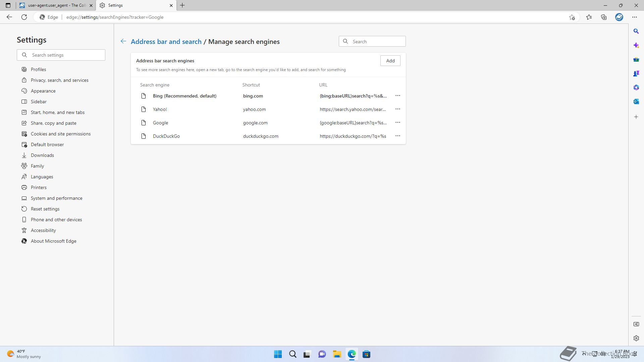Open Windows Start menu
The image size is (644, 362).
click(x=278, y=354)
